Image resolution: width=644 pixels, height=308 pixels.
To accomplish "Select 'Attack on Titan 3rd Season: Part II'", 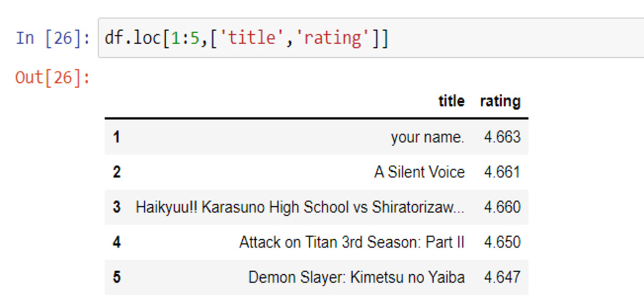I will [x=352, y=242].
